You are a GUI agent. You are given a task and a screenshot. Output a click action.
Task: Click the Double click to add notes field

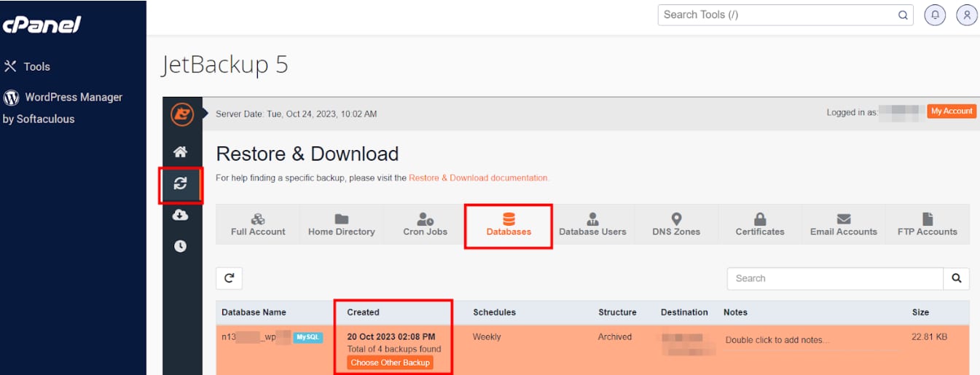click(777, 340)
